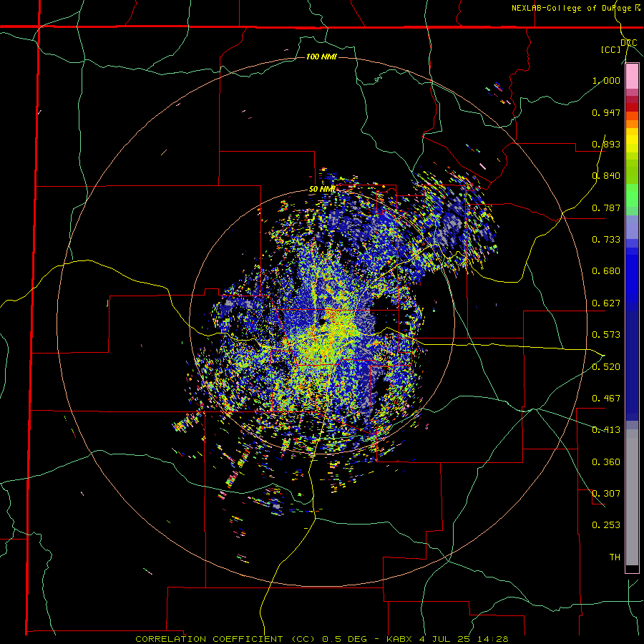644x644 pixels.
Task: Click the 0.467 legend value
Action: tap(606, 399)
